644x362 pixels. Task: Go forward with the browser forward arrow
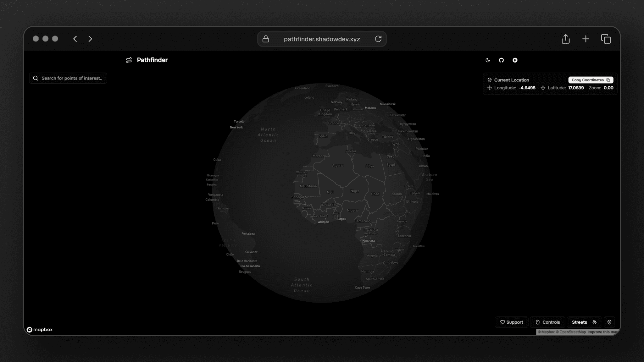90,39
